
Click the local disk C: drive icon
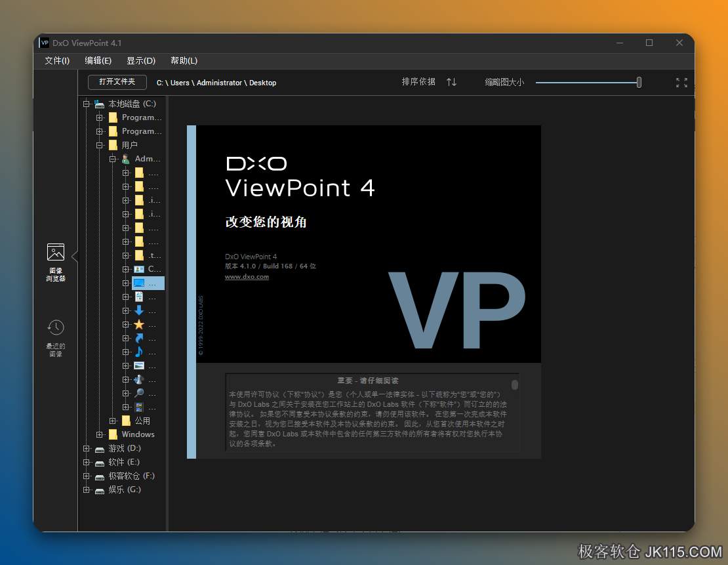pos(99,104)
